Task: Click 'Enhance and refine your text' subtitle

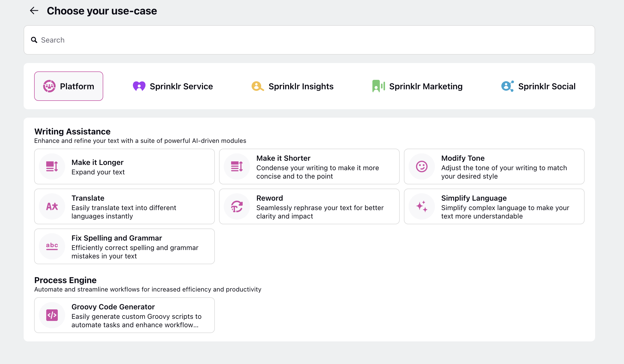Action: tap(140, 141)
